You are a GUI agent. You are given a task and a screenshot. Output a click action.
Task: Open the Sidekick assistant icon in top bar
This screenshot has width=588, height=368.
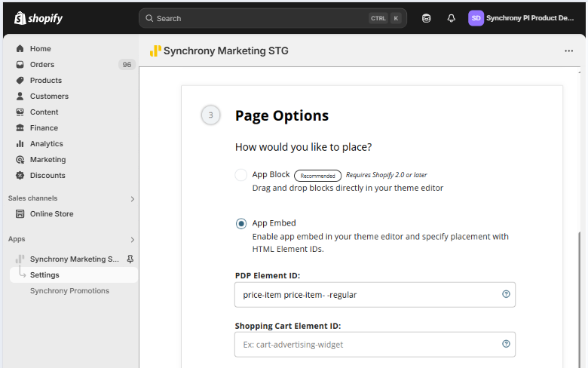tap(427, 18)
